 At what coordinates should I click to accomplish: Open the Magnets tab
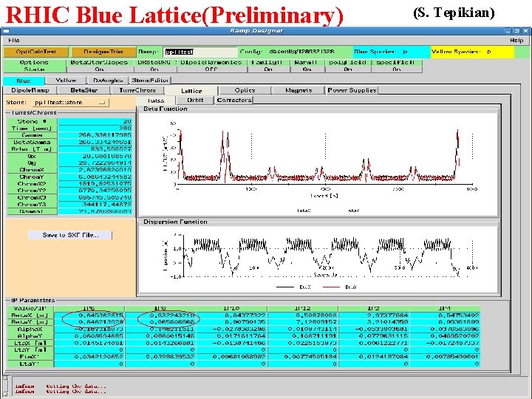[299, 90]
